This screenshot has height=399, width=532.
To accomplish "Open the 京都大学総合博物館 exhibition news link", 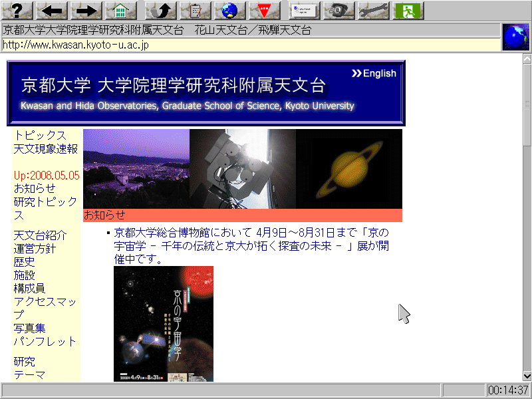I will pos(251,246).
